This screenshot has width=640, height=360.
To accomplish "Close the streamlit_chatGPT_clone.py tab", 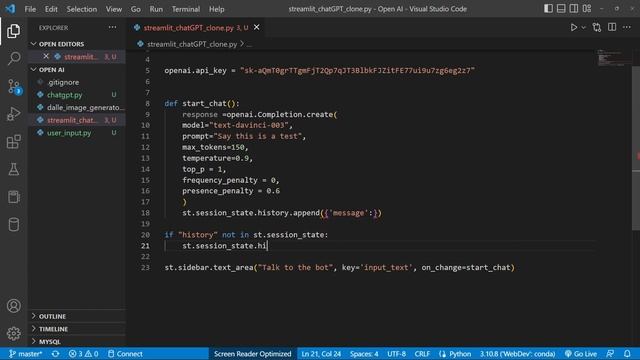I will pos(256,27).
